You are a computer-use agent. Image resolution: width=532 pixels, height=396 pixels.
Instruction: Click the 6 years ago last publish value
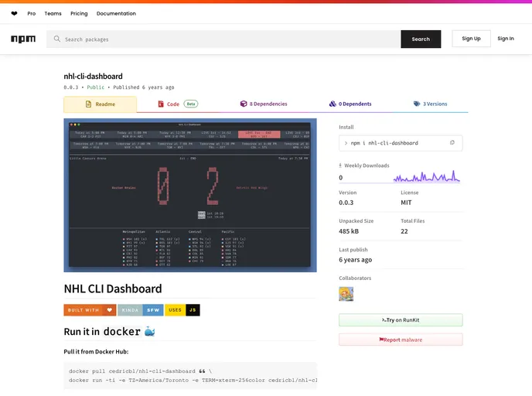click(x=355, y=260)
